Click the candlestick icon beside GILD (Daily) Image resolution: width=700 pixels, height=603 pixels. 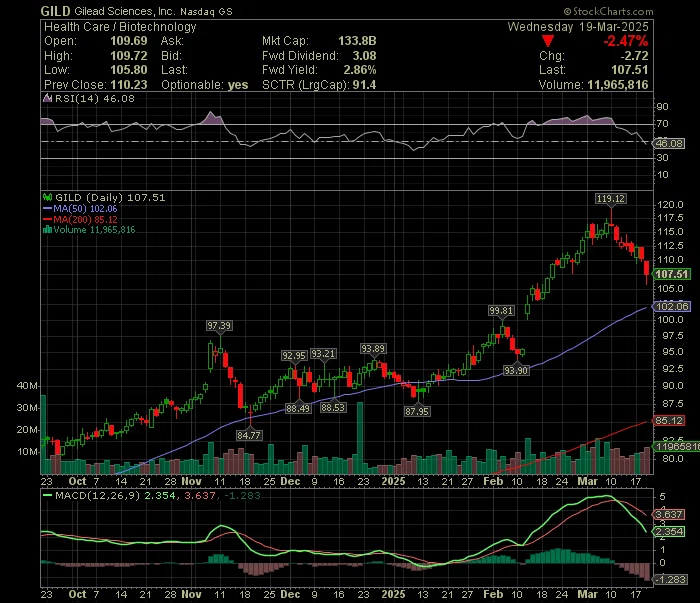pos(47,197)
